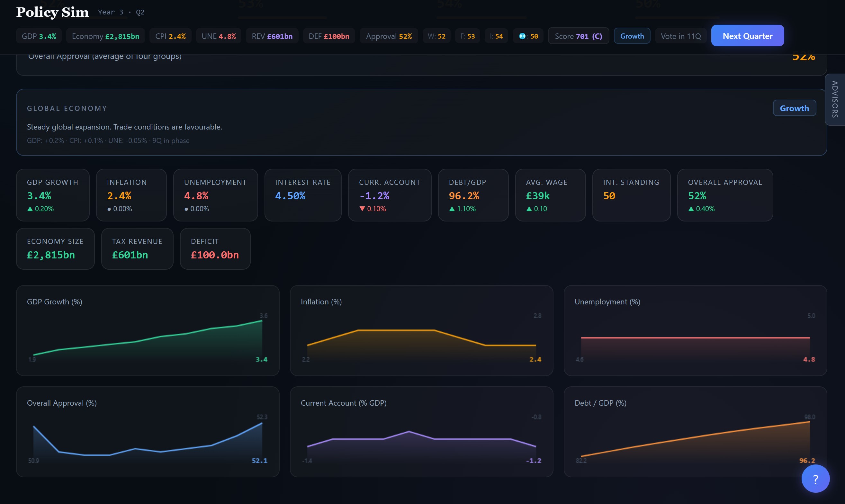This screenshot has height=504, width=845.
Task: Click the globe icon standing indicator
Action: click(x=522, y=36)
